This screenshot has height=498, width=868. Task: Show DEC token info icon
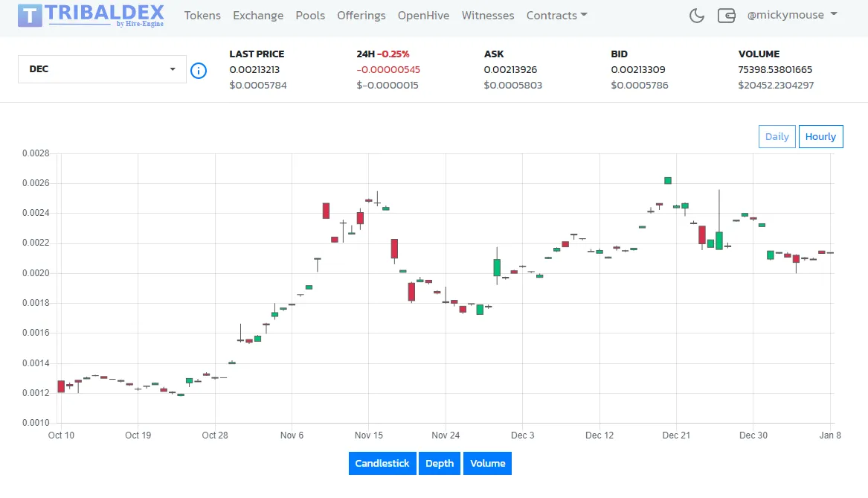(x=198, y=71)
